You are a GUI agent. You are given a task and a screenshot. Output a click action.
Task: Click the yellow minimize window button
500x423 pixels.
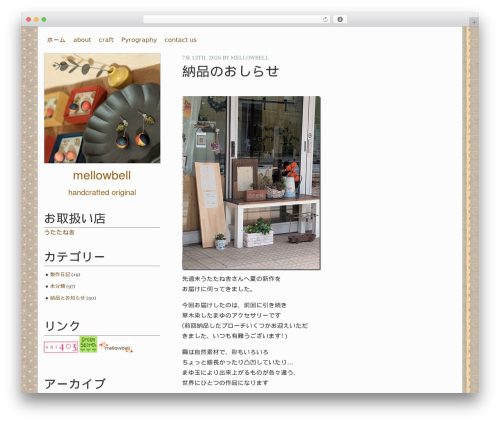pyautogui.click(x=36, y=19)
